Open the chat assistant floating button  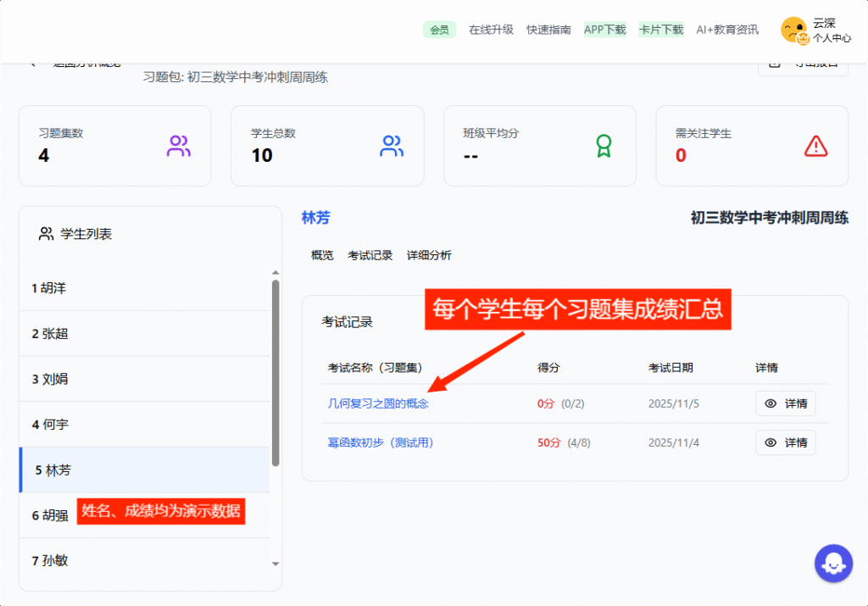pos(832,563)
